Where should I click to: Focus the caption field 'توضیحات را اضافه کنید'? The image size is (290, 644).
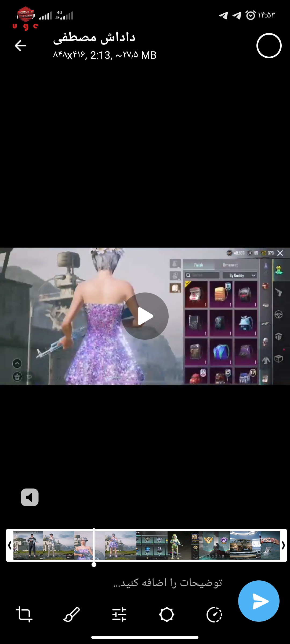coord(168,583)
